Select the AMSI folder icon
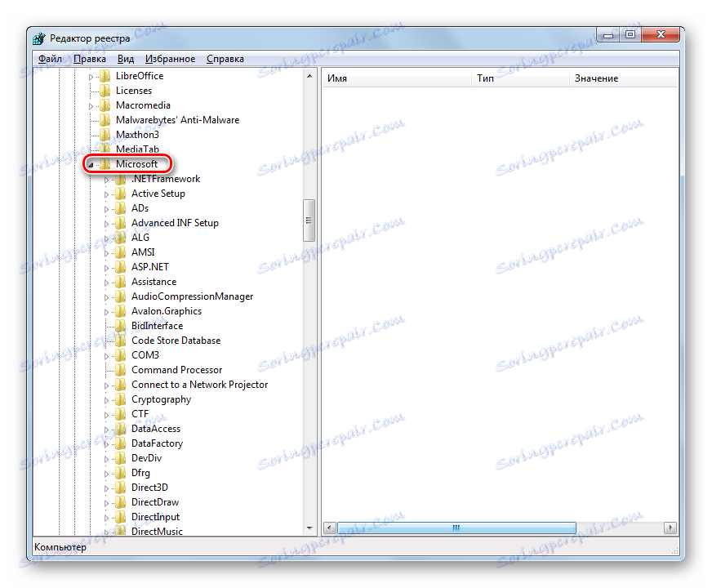The width and height of the screenshot is (712, 588). 120,252
